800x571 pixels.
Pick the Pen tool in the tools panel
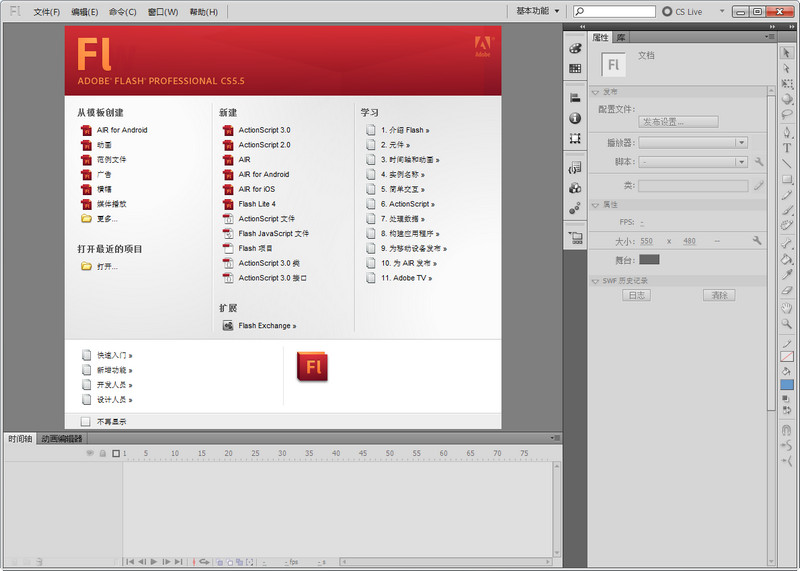click(787, 131)
